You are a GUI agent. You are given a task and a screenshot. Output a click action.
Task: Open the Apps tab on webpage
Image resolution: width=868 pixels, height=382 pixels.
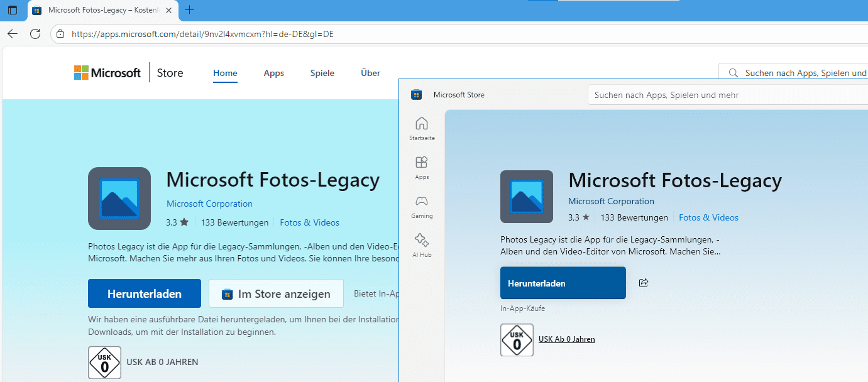[273, 73]
